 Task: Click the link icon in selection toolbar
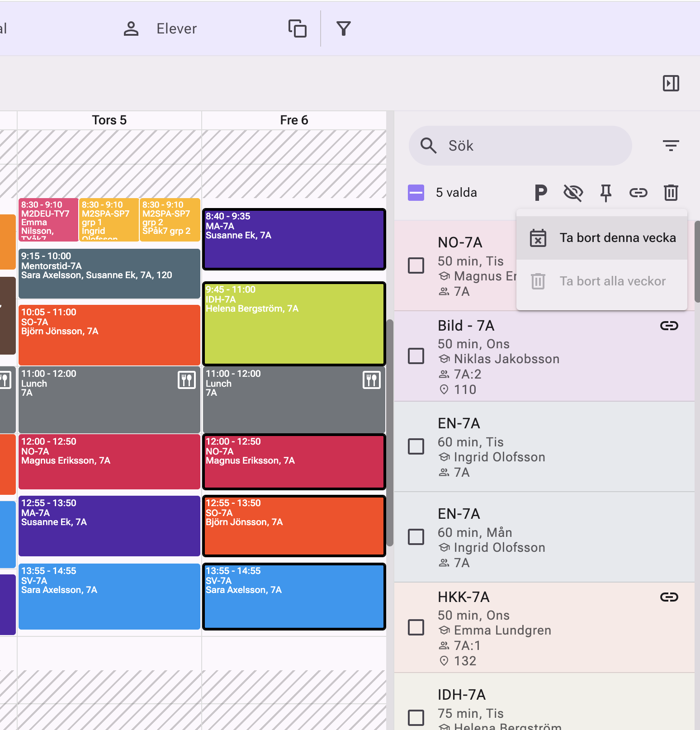pyautogui.click(x=638, y=193)
